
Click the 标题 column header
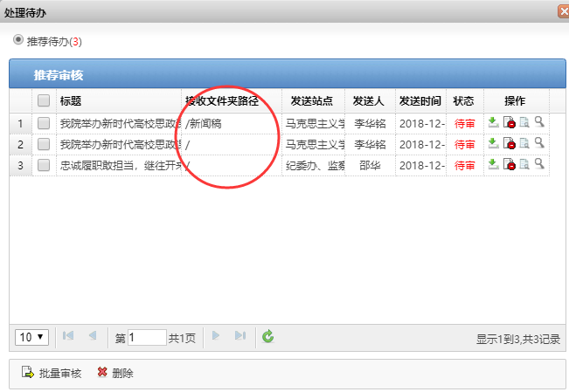pyautogui.click(x=71, y=101)
